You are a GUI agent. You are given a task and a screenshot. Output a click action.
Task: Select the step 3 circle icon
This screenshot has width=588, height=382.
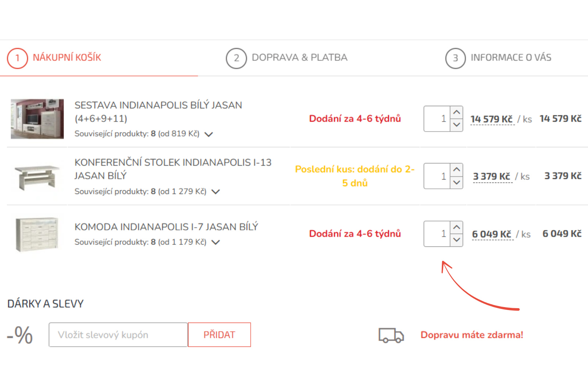click(x=456, y=58)
